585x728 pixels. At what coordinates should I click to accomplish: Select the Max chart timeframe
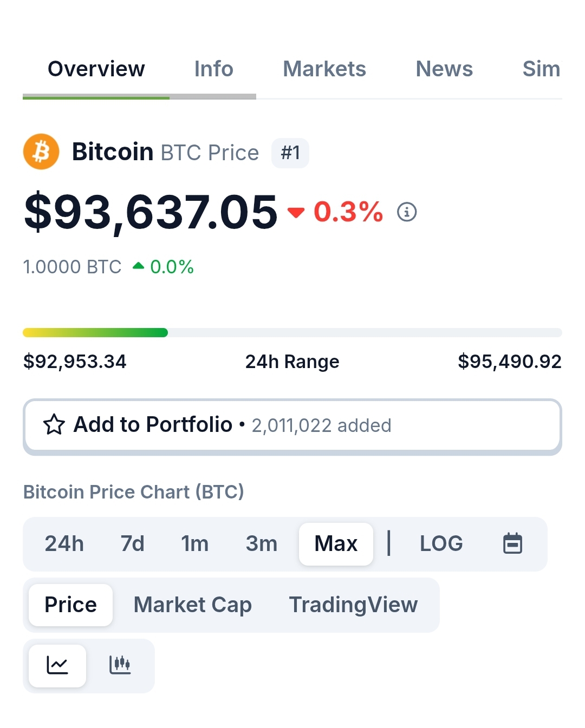click(x=336, y=543)
